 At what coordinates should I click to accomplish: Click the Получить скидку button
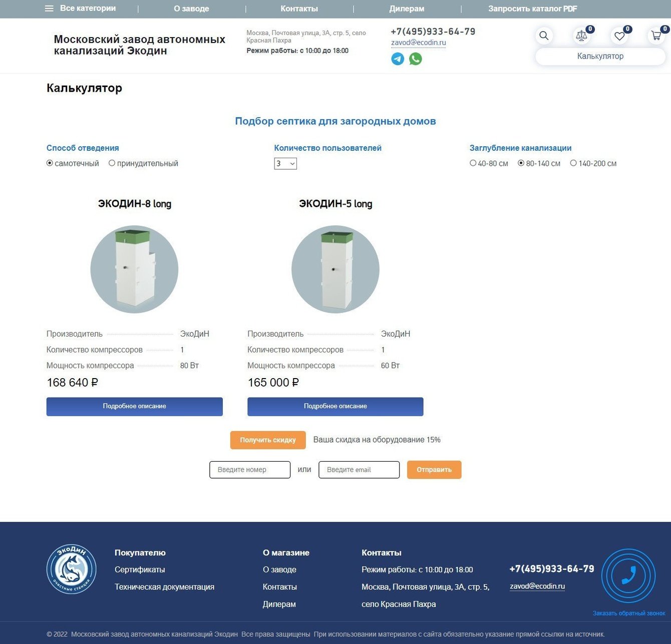coord(268,440)
